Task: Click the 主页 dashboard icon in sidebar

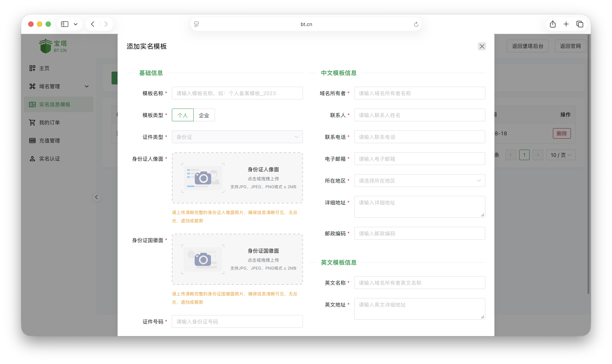Action: [32, 68]
